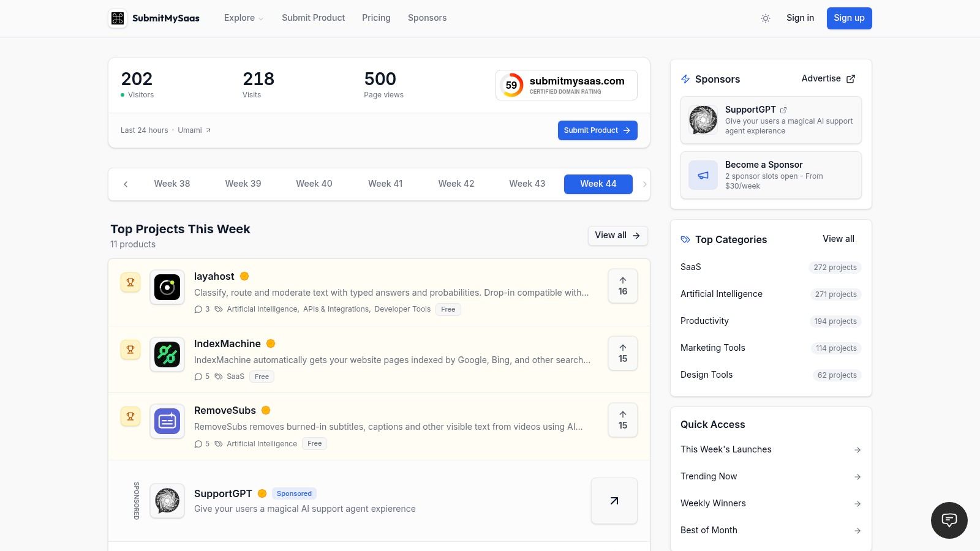The height and width of the screenshot is (551, 980).
Task: Click the Advertise link with the external icon
Action: (828, 78)
